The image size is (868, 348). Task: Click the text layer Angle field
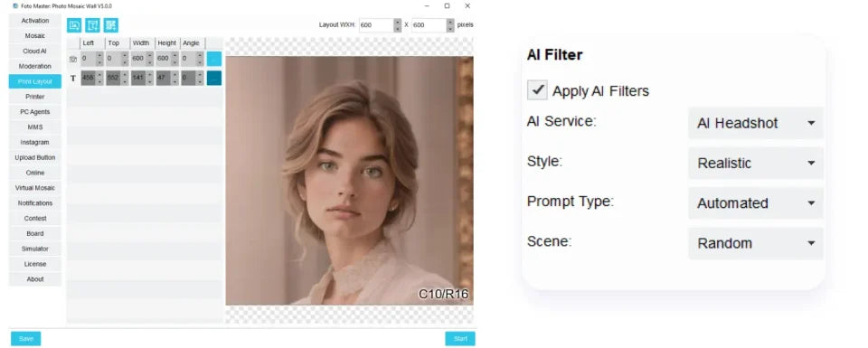point(188,78)
